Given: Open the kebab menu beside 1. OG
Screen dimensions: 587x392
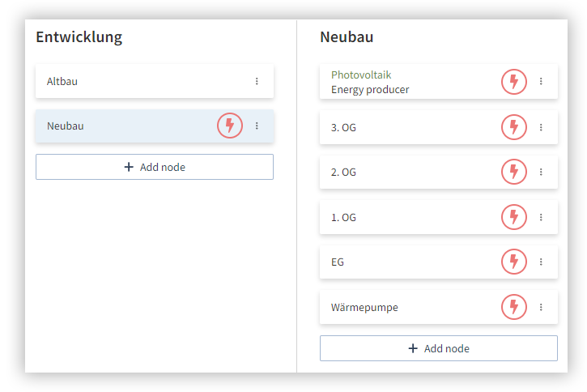Looking at the screenshot, I should click(541, 217).
